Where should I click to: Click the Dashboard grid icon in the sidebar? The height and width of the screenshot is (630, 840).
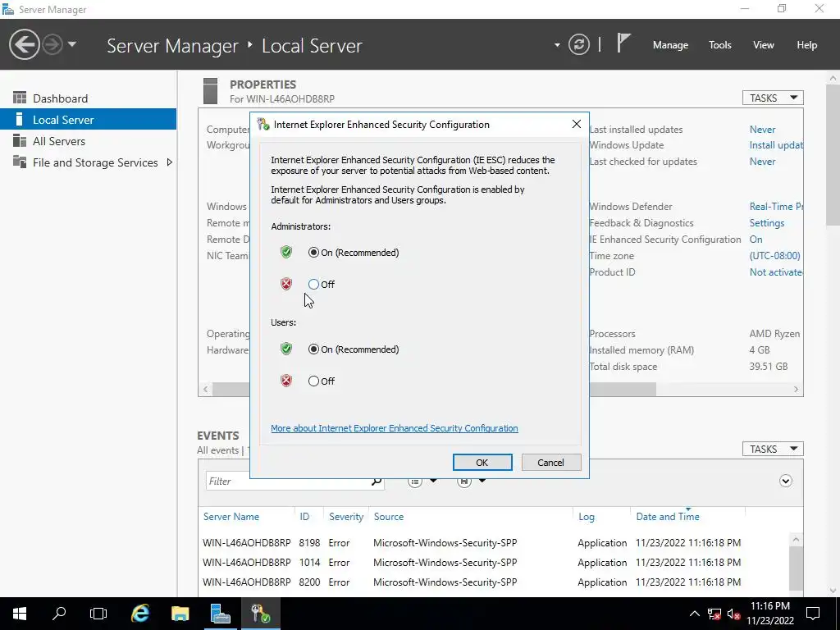coord(20,98)
